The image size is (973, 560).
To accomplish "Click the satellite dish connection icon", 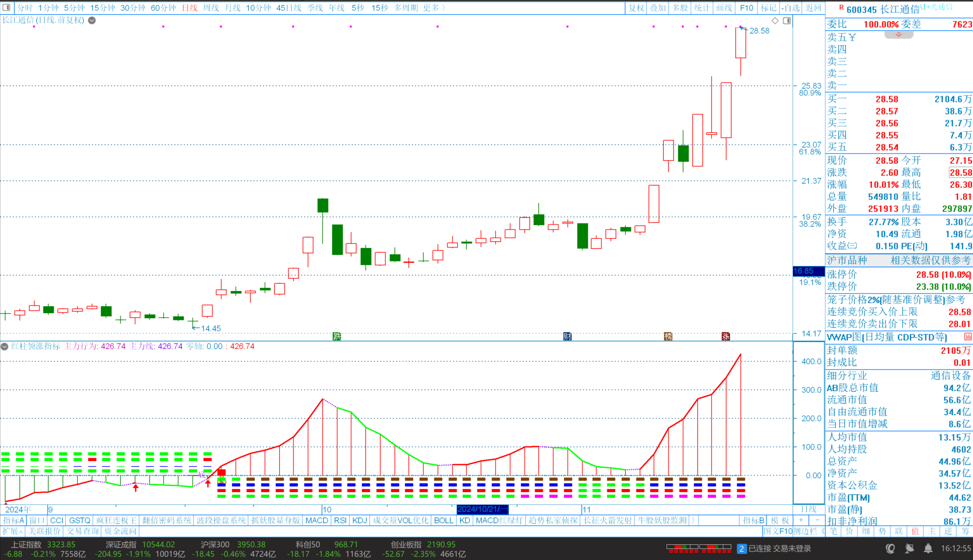I will [910, 548].
